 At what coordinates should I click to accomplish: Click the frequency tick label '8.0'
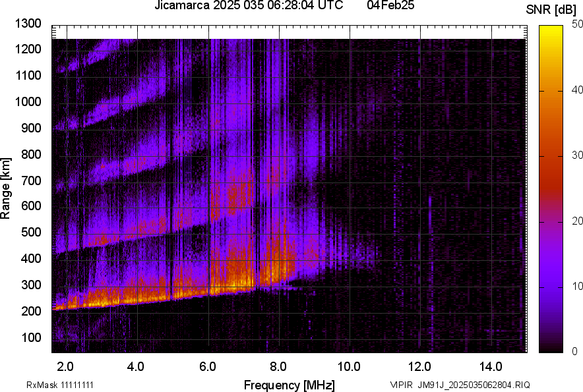278,367
